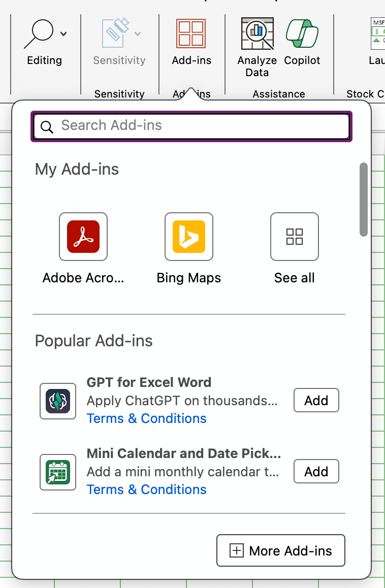The height and width of the screenshot is (588, 385).
Task: Expand the Editing dropdown arrow
Action: [63, 35]
